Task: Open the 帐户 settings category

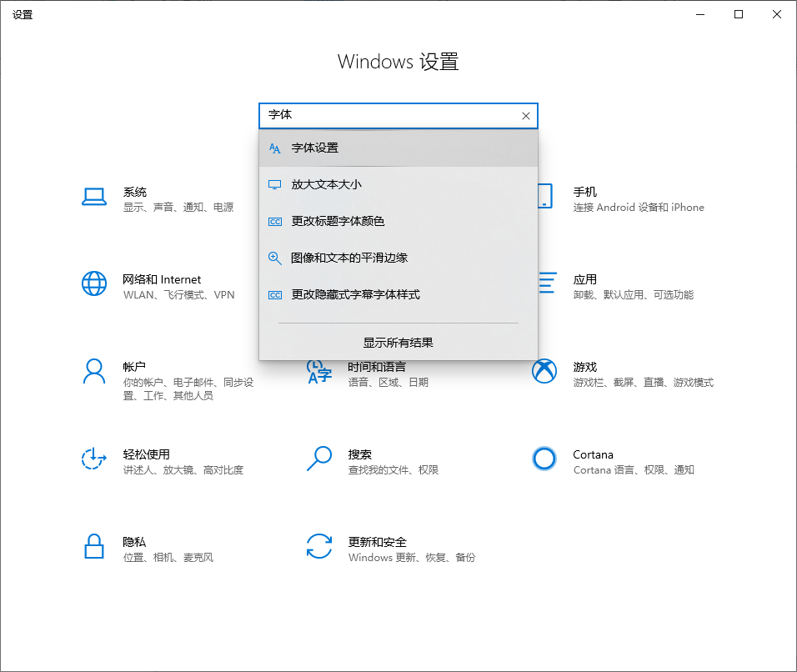Action: pos(135,367)
